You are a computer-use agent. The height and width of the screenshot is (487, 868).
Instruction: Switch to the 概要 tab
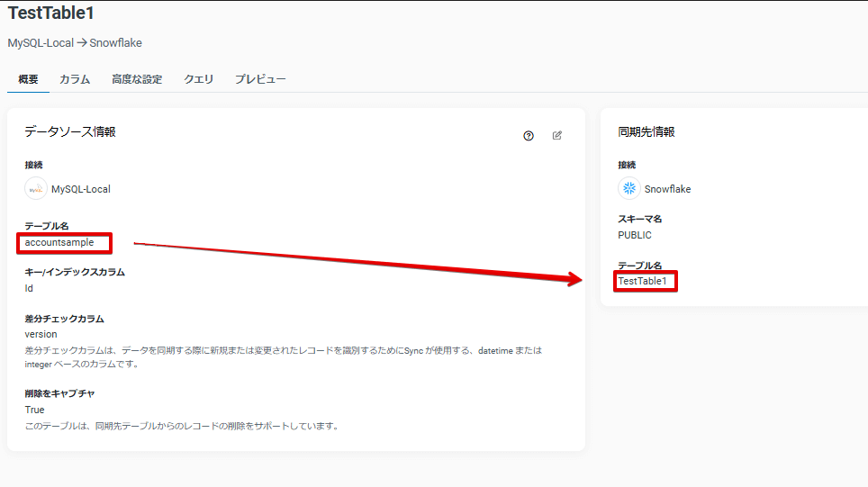click(x=28, y=79)
